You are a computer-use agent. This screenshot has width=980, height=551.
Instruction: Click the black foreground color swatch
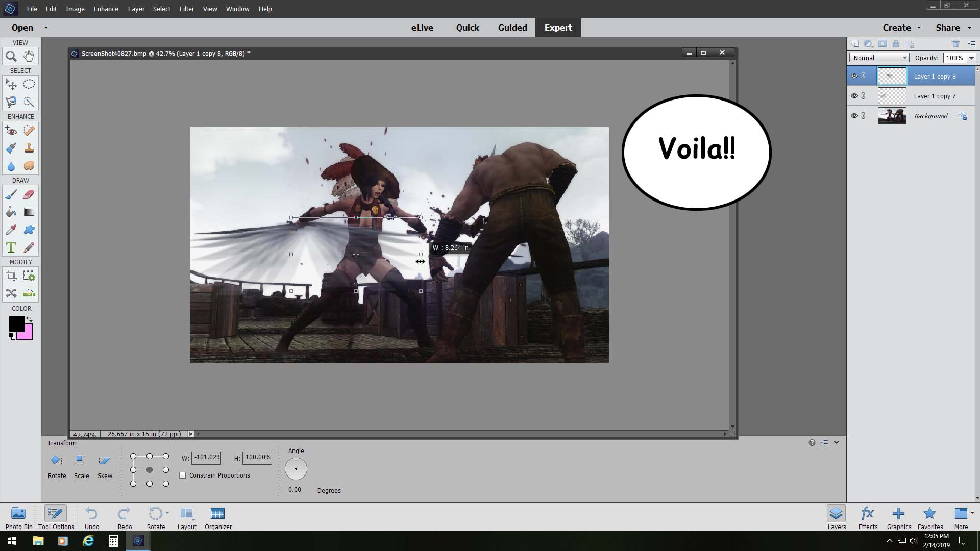[x=16, y=324]
